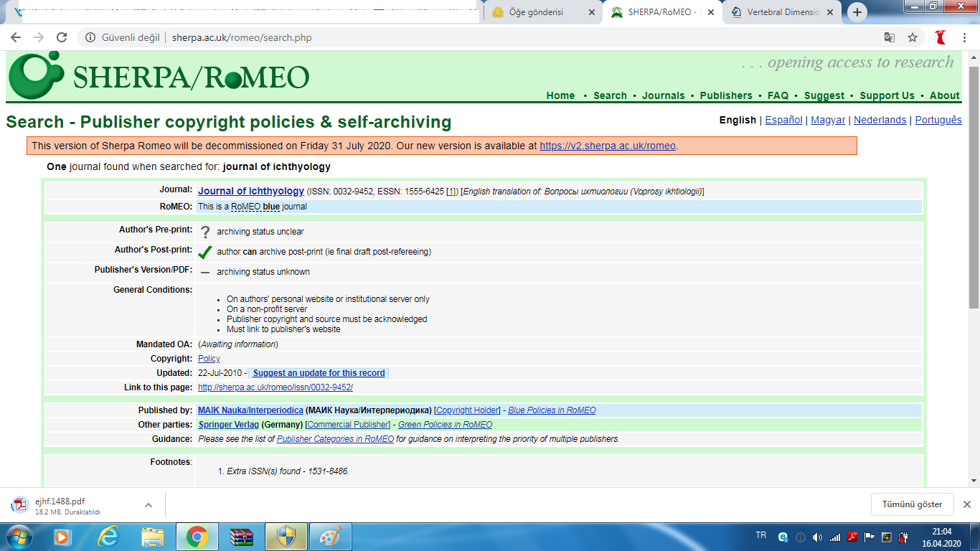Switch language to Magyar
The height and width of the screenshot is (551, 980).
pos(828,120)
